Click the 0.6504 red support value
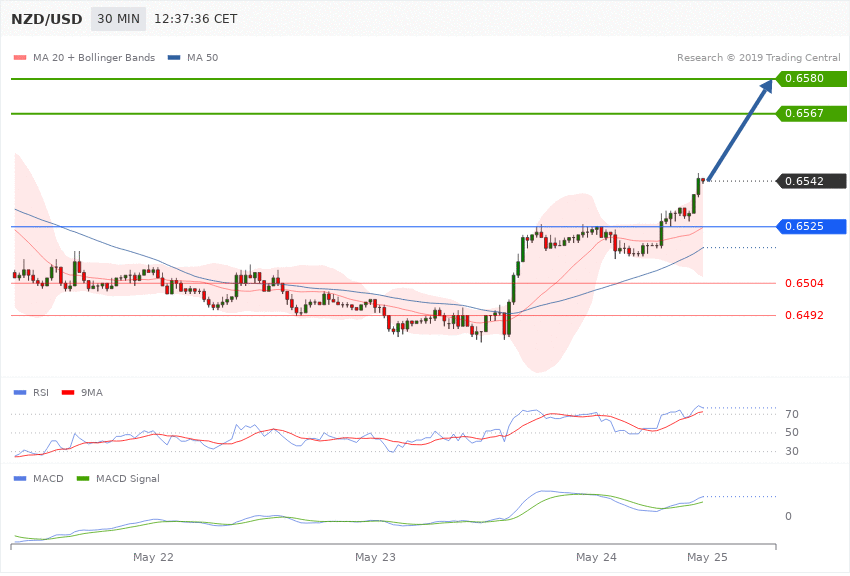Screen dimensions: 850x576 click(804, 283)
